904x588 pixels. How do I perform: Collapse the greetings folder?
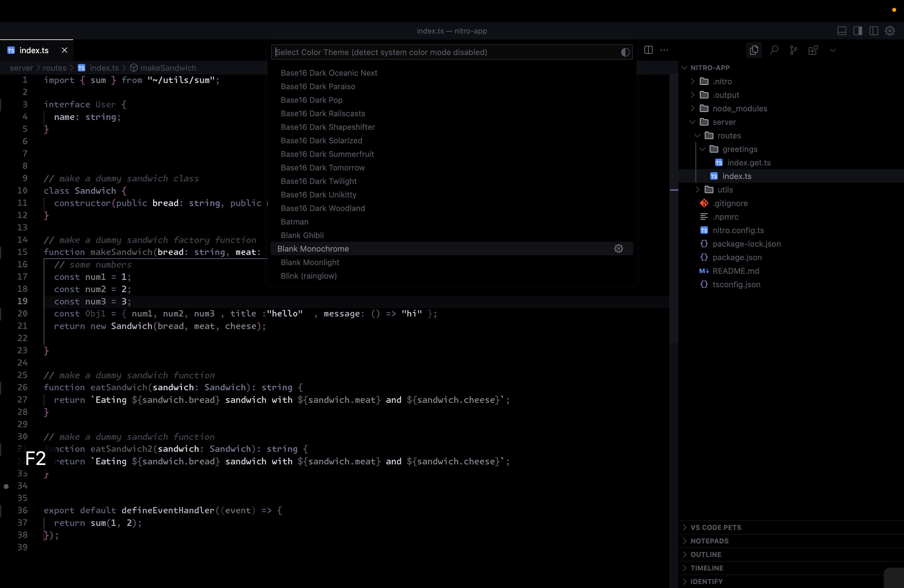[791, 149]
